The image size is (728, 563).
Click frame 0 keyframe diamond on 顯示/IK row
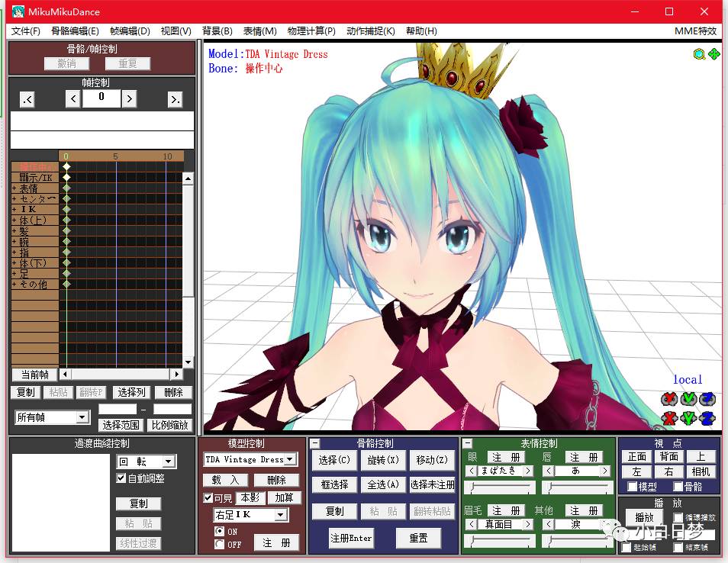pos(67,177)
